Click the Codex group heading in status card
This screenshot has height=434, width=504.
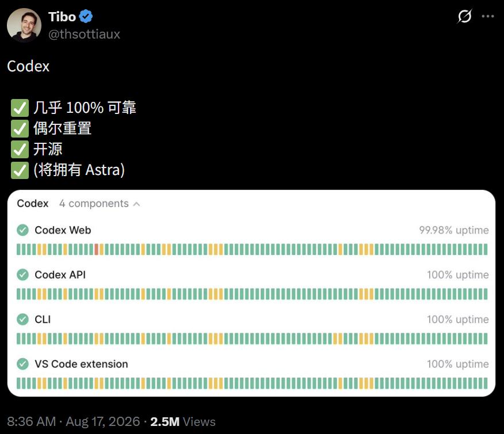[32, 204]
